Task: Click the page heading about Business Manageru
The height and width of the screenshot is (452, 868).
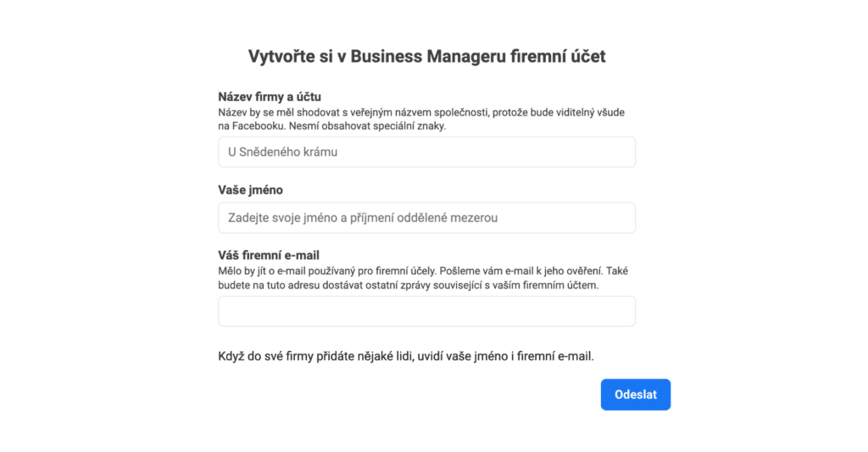Action: (427, 57)
